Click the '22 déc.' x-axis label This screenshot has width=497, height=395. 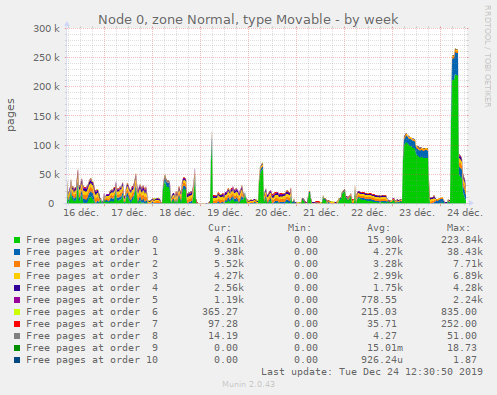369,213
